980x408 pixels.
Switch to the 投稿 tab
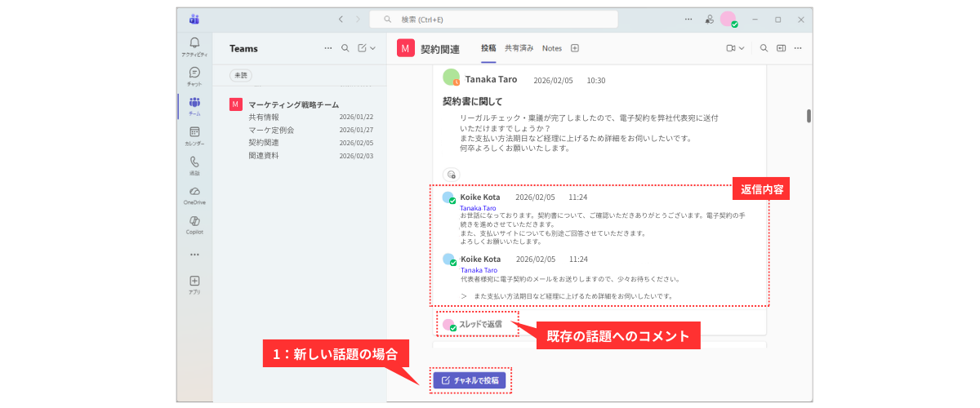click(x=488, y=48)
